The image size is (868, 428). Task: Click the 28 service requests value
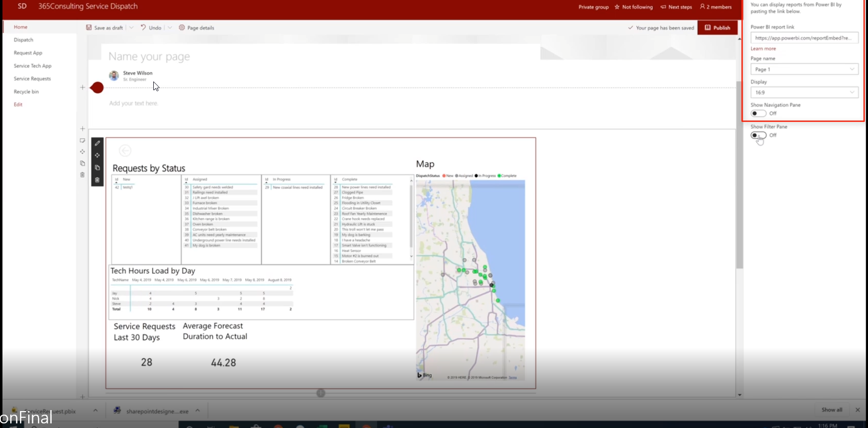[x=147, y=362]
